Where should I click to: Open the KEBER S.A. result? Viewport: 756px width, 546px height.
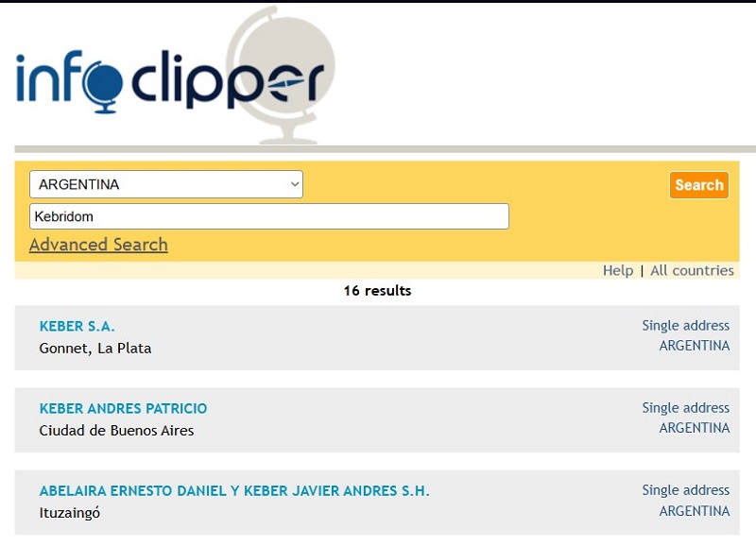77,326
